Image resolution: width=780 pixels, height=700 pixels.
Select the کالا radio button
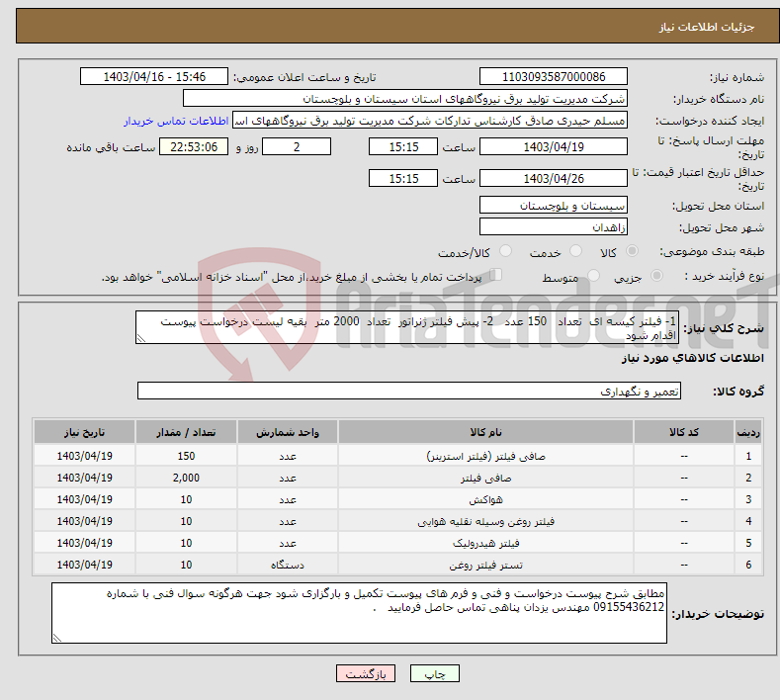tap(632, 251)
